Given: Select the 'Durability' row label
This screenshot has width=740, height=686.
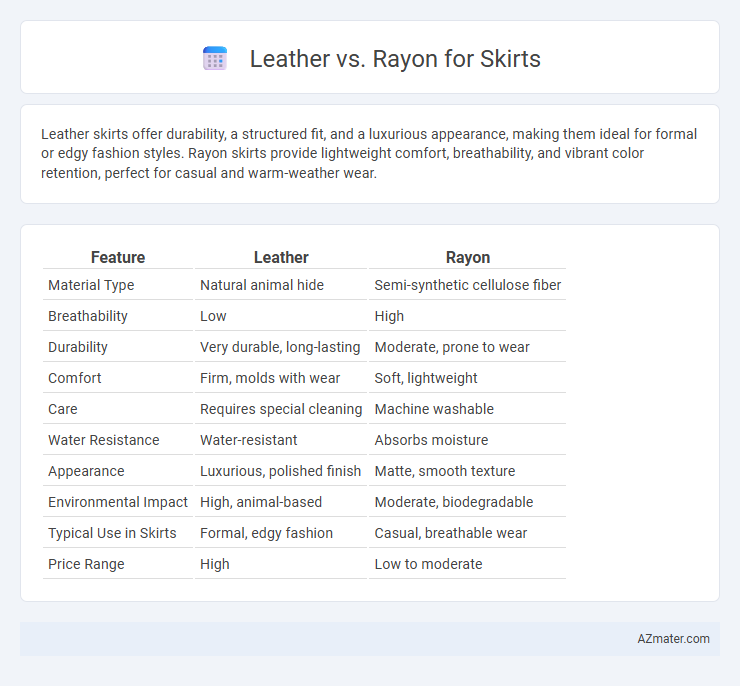Looking at the screenshot, I should [x=78, y=347].
